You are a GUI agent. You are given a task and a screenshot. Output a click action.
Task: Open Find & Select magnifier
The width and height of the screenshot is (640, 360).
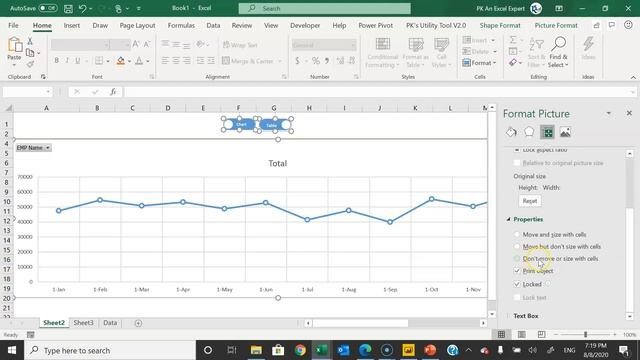tap(558, 53)
